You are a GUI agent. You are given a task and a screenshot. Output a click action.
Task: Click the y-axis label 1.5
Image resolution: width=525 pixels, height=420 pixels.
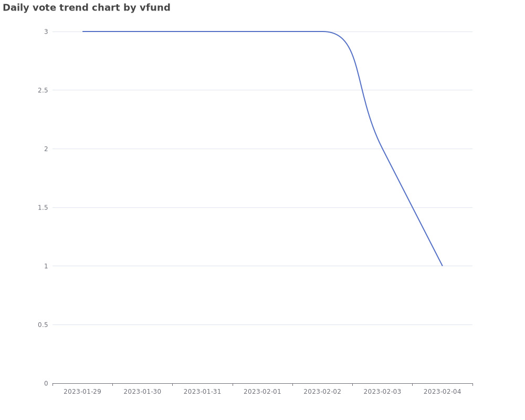point(43,207)
